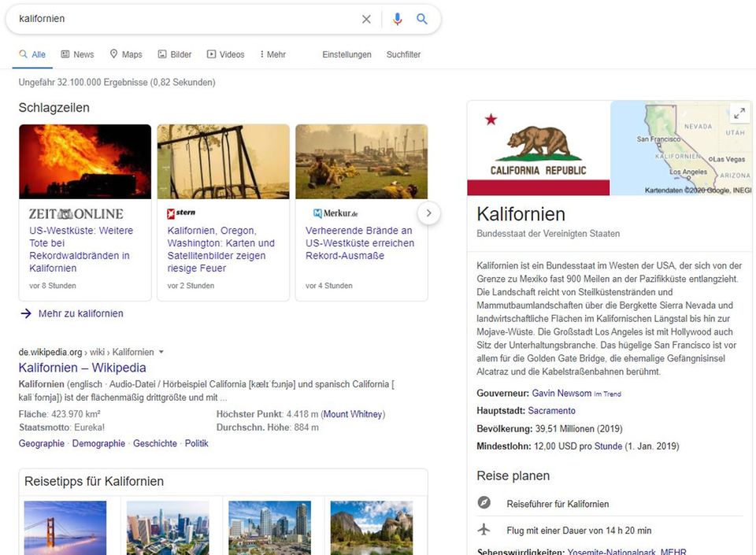
Task: Click the blue magnifier search icon
Action: coord(422,19)
